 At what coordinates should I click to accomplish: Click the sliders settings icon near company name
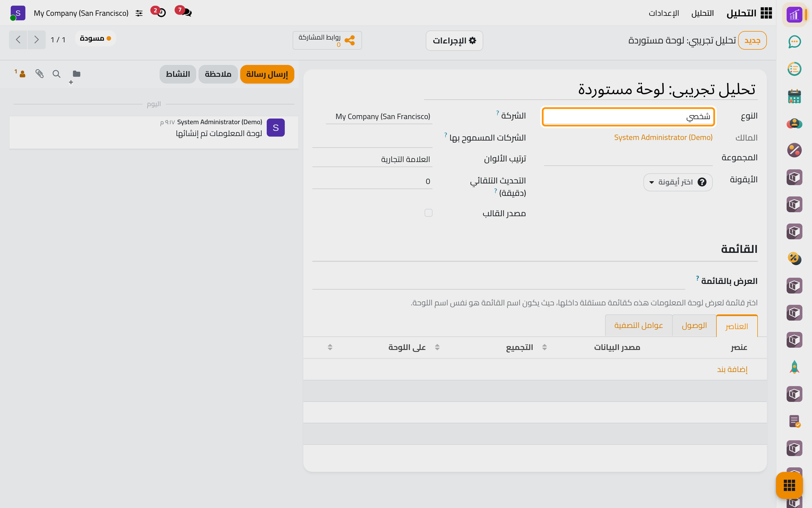[x=139, y=14]
